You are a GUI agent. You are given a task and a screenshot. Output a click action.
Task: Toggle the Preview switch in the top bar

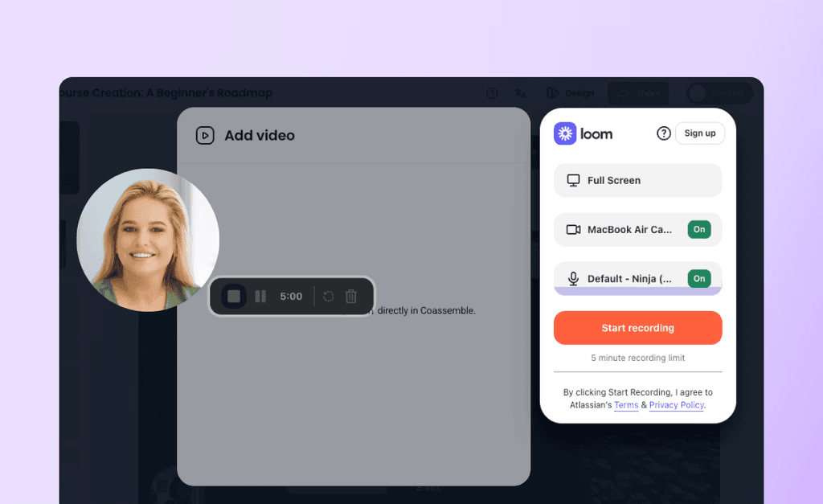pos(698,93)
